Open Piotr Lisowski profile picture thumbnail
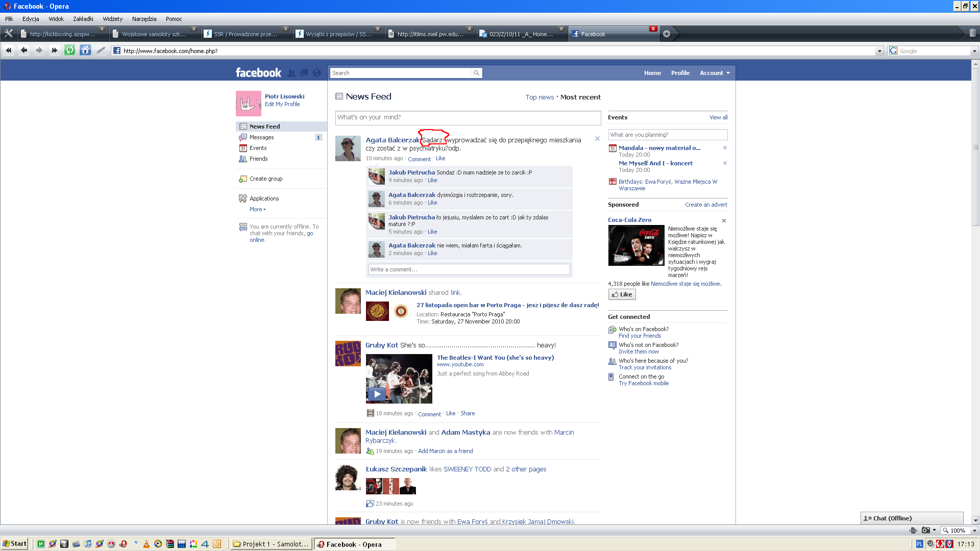 tap(249, 104)
